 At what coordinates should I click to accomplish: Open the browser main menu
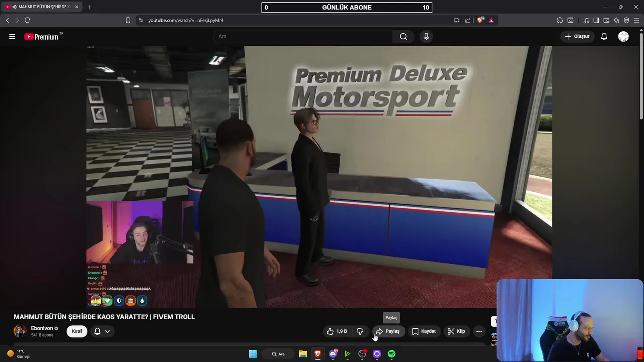tap(636, 20)
